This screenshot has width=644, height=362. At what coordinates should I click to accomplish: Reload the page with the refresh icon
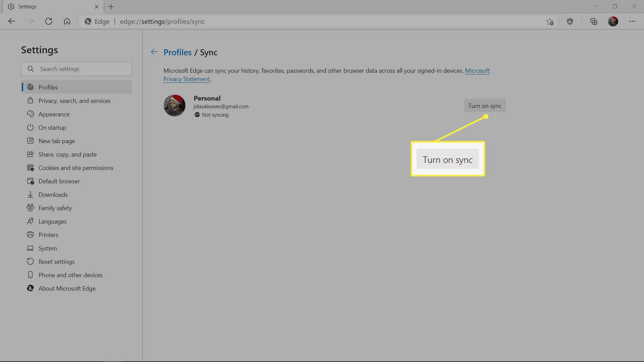(x=49, y=21)
